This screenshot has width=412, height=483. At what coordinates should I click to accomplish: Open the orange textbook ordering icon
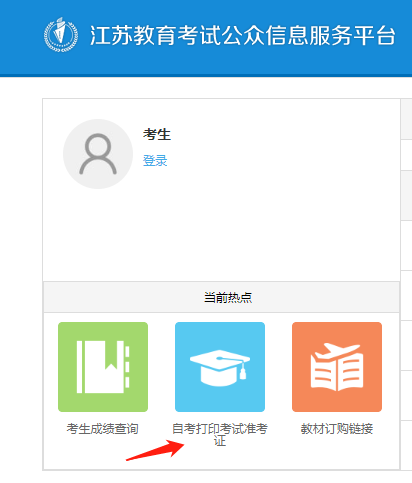[337, 367]
